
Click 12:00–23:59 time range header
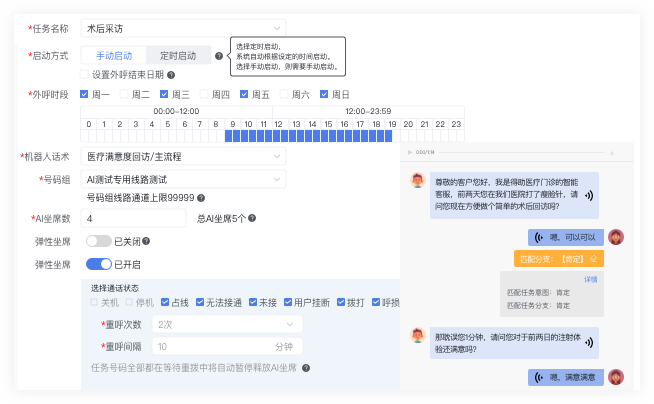pos(368,111)
